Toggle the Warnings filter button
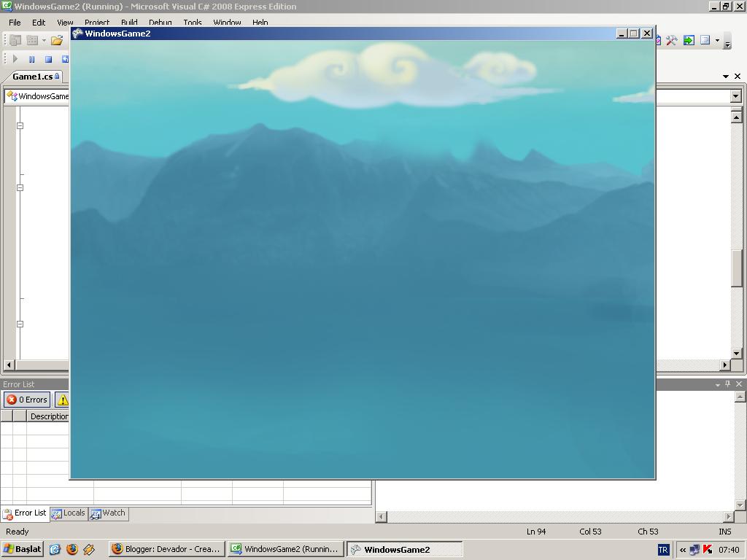Screen dimensions: 747x560 pos(63,400)
